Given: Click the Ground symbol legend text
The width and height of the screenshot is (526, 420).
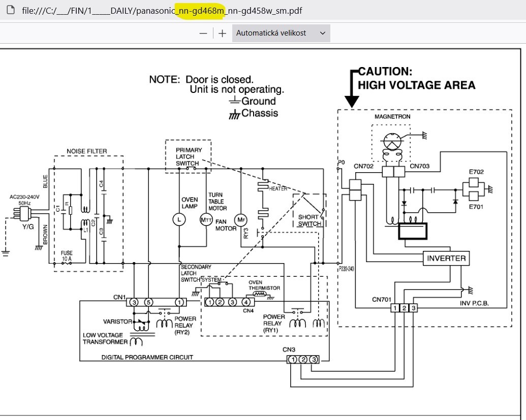Looking at the screenshot, I should (258, 101).
